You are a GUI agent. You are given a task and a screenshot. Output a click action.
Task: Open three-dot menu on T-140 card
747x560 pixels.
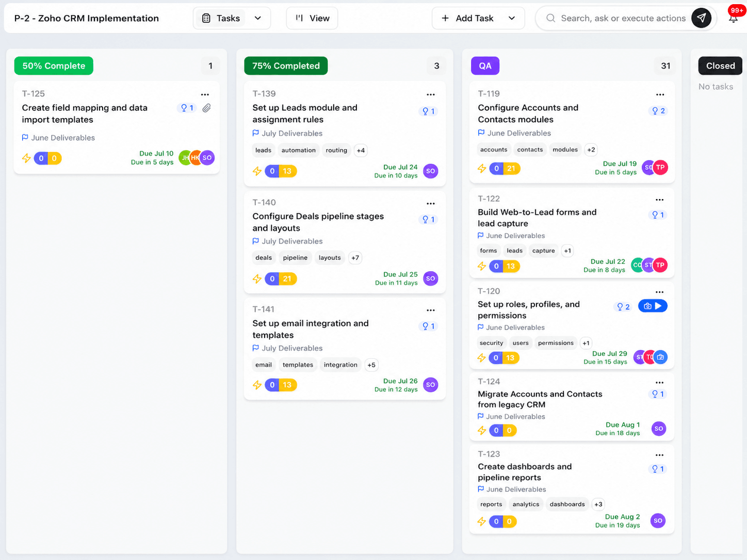click(x=431, y=203)
